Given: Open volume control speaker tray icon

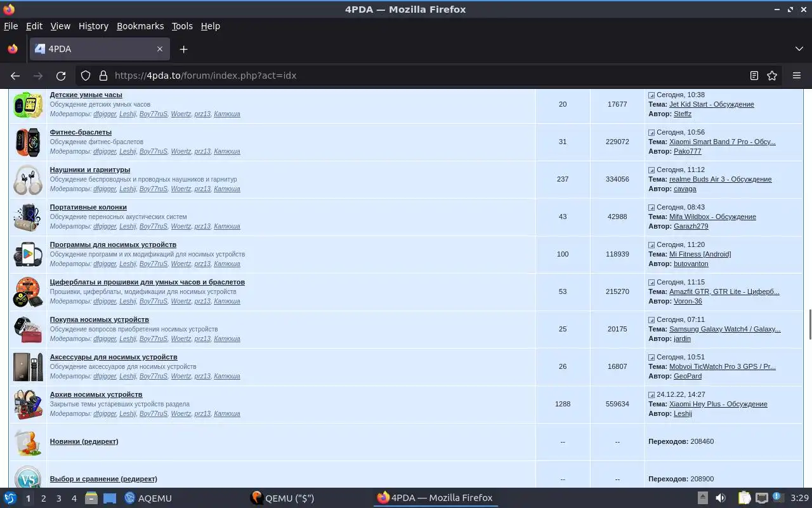Looking at the screenshot, I should click(x=720, y=498).
